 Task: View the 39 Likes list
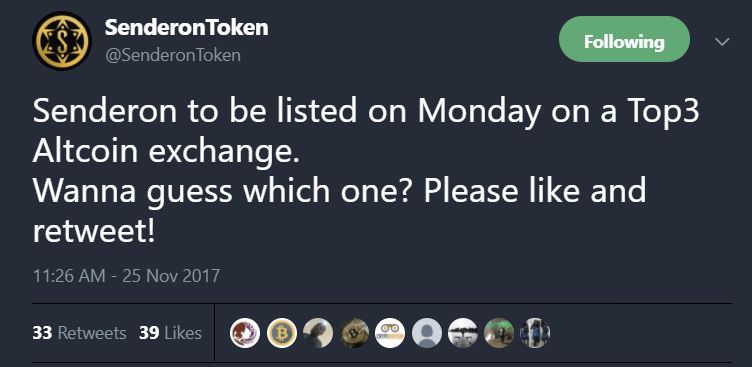point(170,333)
